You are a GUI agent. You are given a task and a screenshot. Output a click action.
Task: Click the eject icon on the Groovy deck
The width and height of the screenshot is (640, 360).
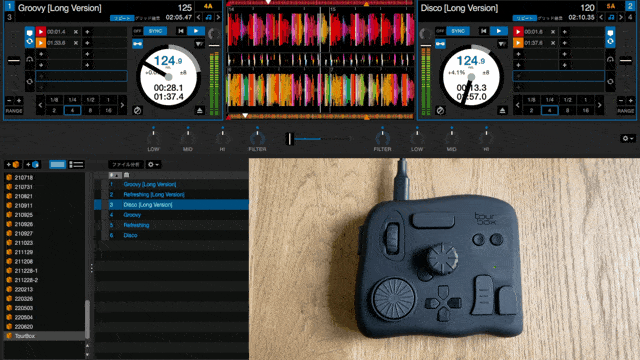200,111
